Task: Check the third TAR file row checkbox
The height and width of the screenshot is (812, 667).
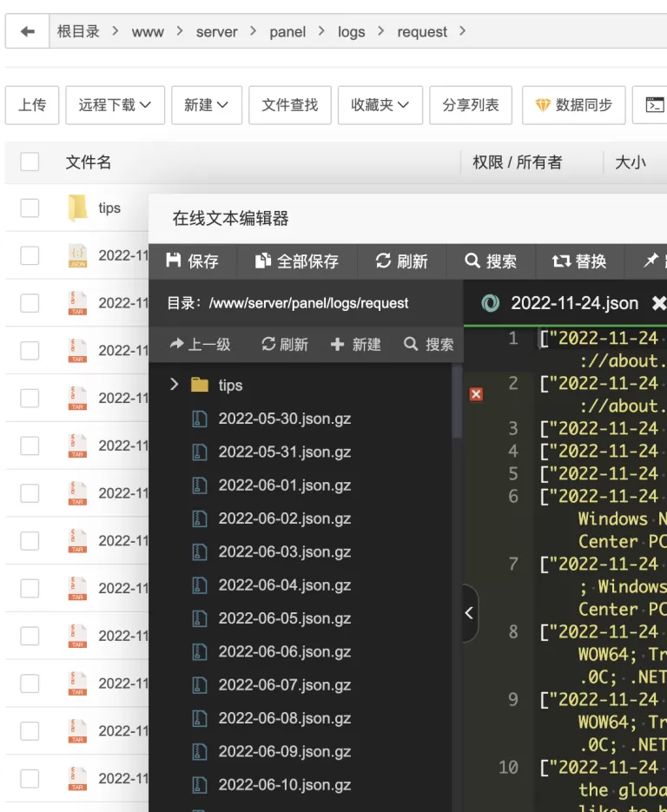Action: pos(30,399)
